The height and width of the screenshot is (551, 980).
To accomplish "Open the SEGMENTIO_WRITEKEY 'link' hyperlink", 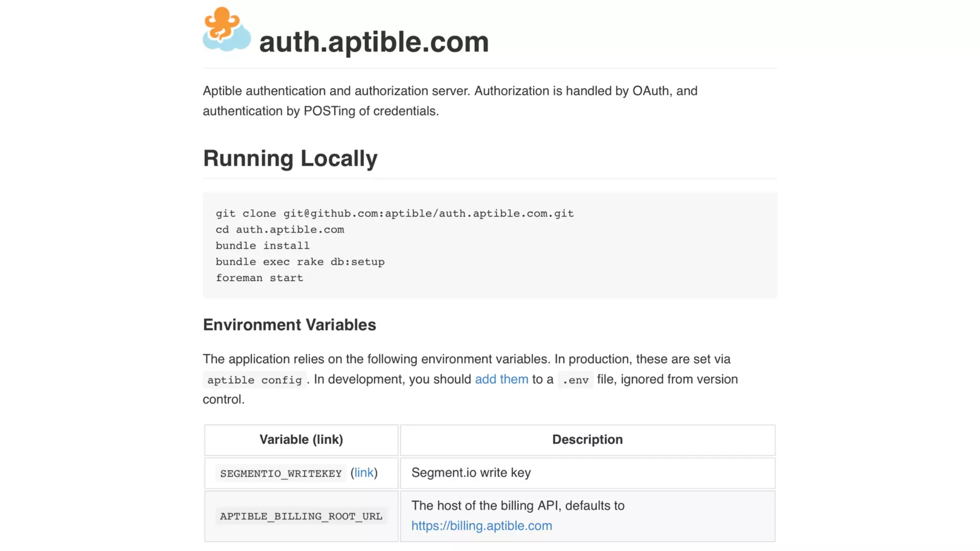I will (x=364, y=473).
